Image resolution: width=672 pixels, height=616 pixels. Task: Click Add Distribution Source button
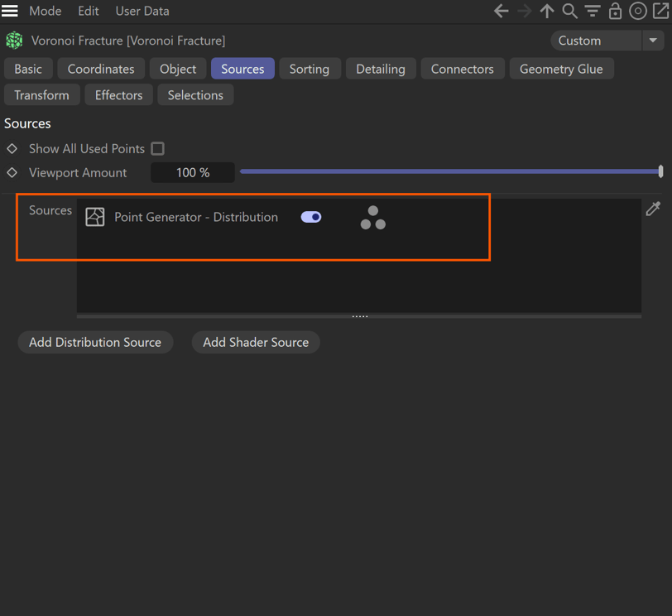95,342
